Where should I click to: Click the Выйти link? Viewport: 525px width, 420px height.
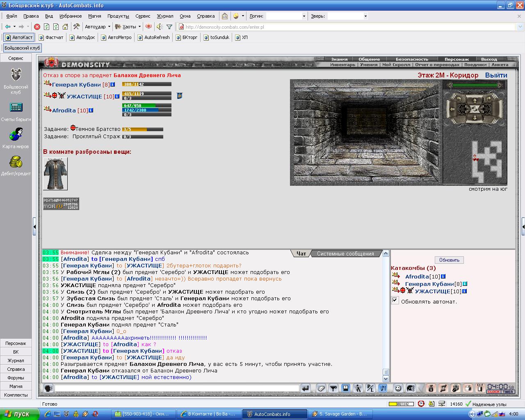click(x=496, y=75)
